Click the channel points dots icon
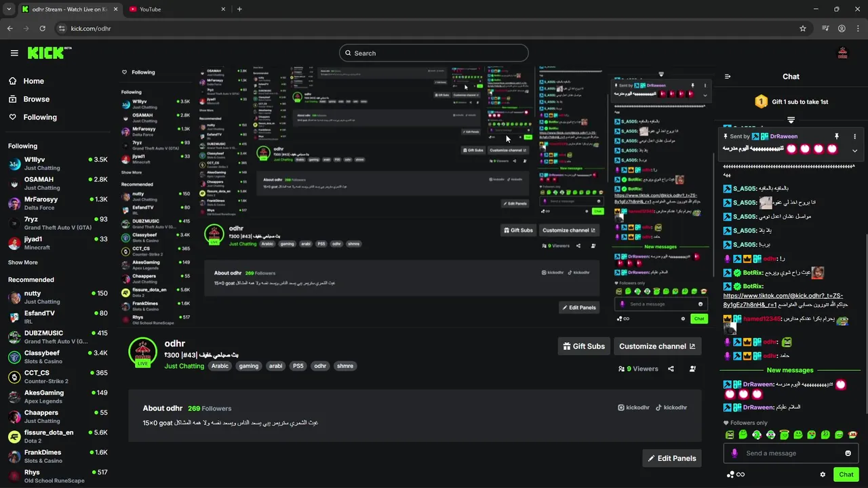The width and height of the screenshot is (868, 488). pos(730,474)
